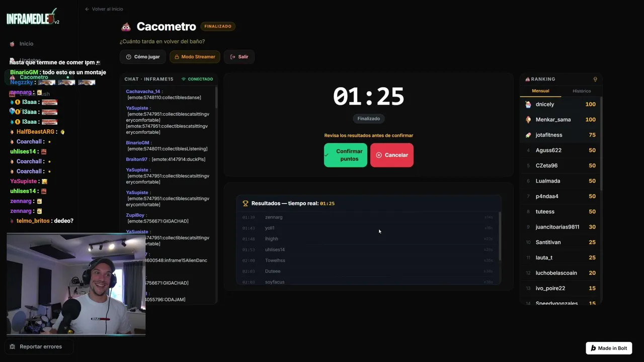Click the Reportar errores icon
This screenshot has height=362, width=644.
(13, 346)
